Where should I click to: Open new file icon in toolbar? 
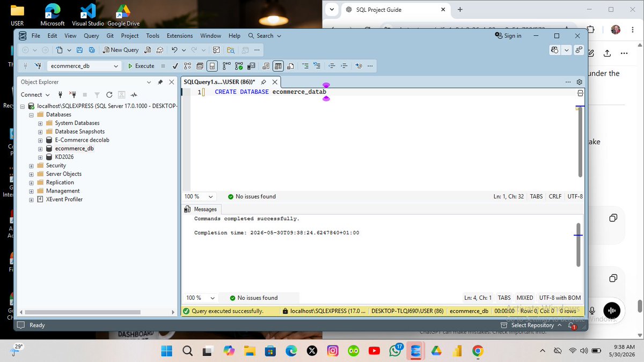[60, 50]
